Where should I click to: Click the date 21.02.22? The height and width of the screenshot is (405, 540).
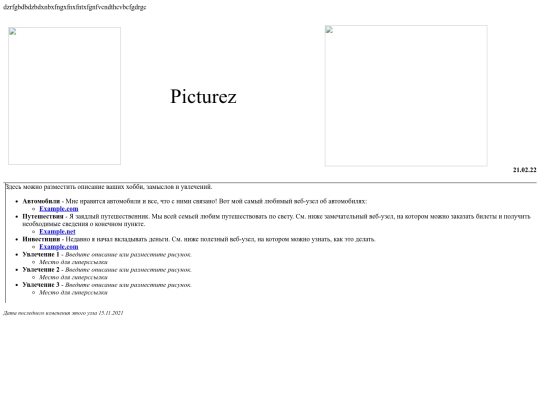(525, 170)
